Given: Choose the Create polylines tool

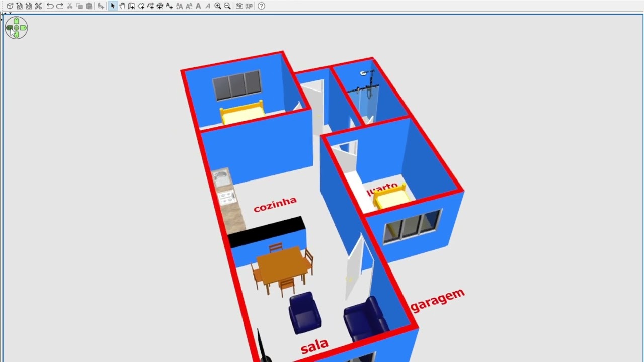Looking at the screenshot, I should click(x=150, y=6).
